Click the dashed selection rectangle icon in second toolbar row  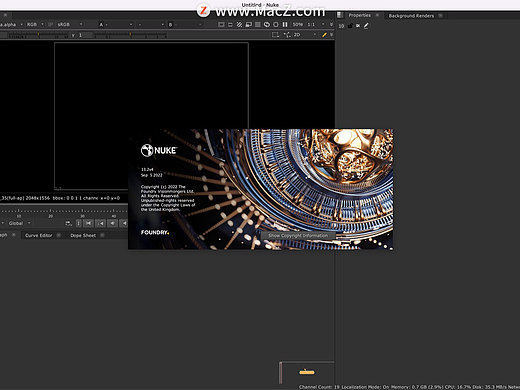[275, 35]
